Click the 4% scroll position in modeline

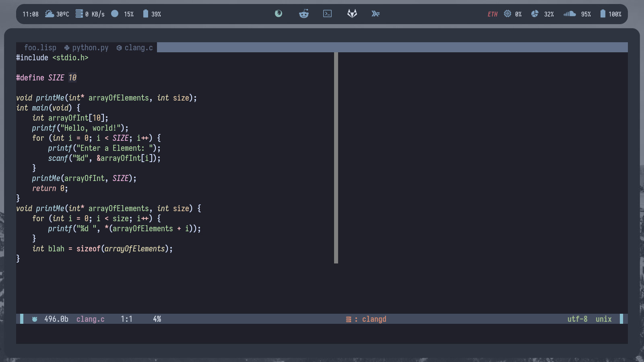pos(157,319)
